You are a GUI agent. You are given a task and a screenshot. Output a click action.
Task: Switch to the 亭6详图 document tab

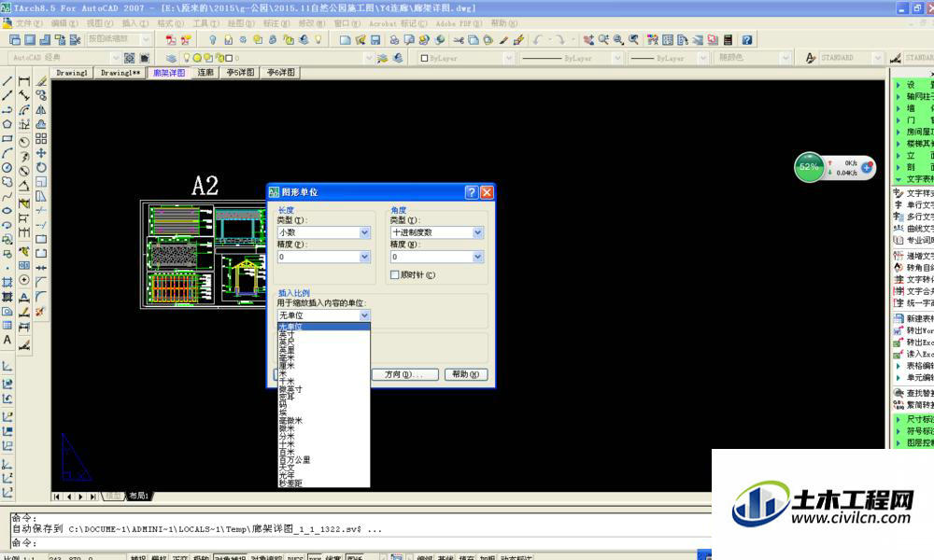(x=280, y=73)
